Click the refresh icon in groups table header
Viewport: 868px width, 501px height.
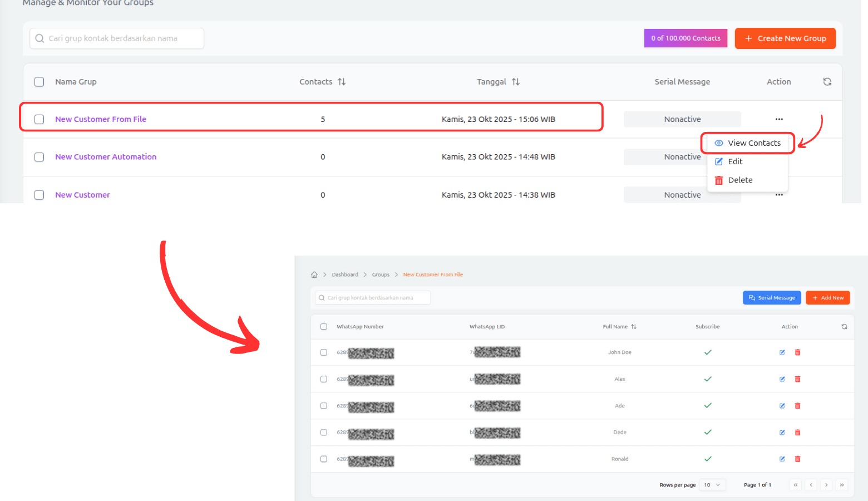click(827, 82)
